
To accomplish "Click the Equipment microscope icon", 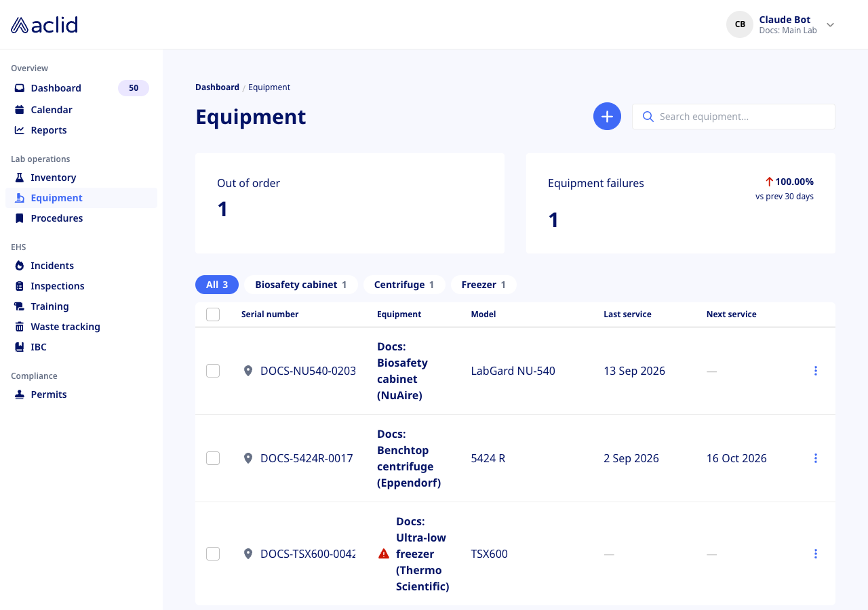I will [x=20, y=198].
